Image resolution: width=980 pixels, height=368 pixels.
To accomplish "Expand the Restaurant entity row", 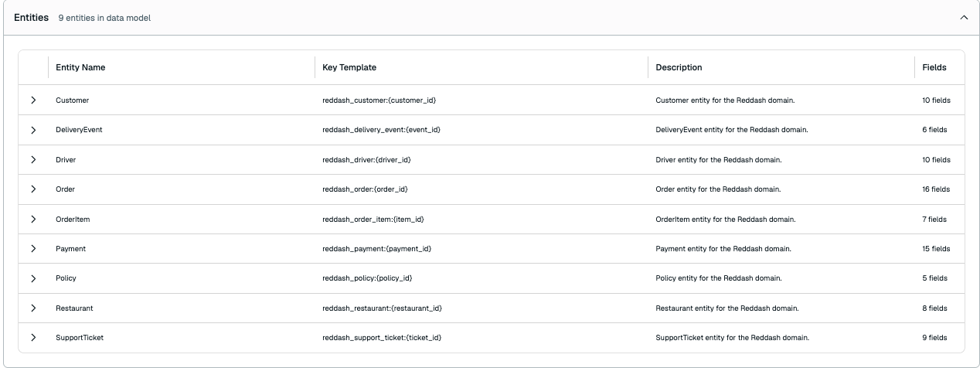I will [33, 308].
